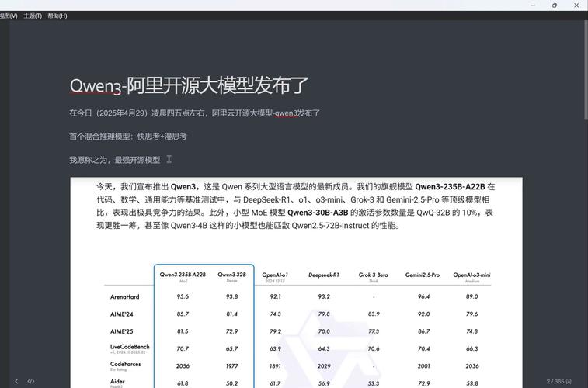Click the Aider score 50.2
This screenshot has width=588, height=388.
coord(231,383)
